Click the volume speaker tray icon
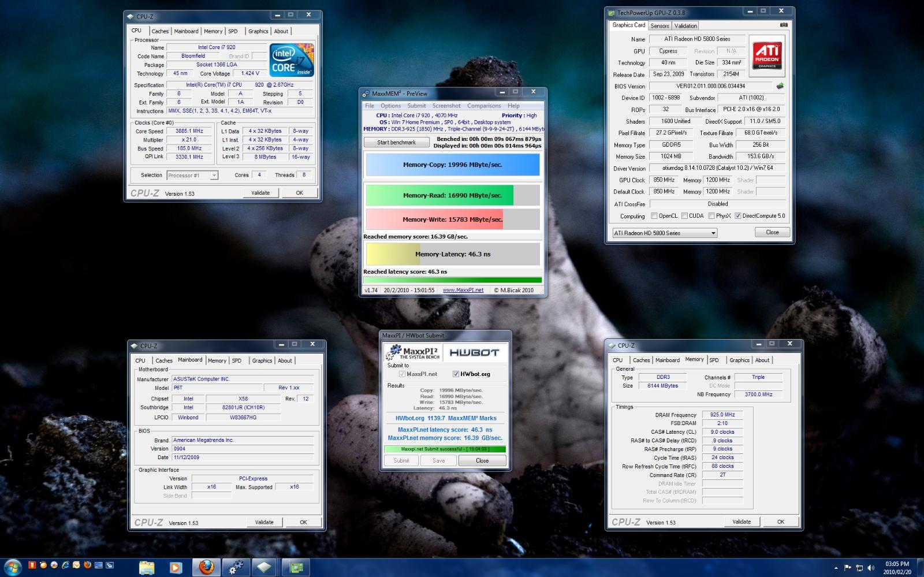The image size is (924, 577). click(871, 568)
